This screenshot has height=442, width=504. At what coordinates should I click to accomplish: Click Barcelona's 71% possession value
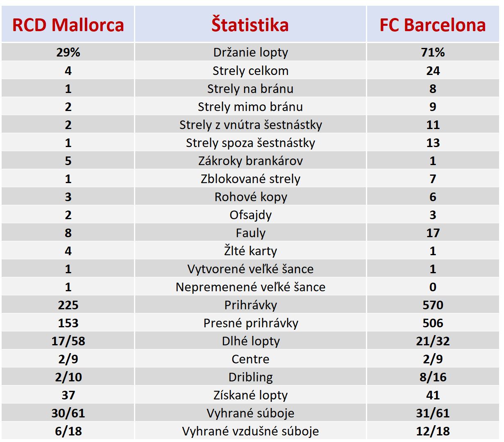[x=433, y=52]
